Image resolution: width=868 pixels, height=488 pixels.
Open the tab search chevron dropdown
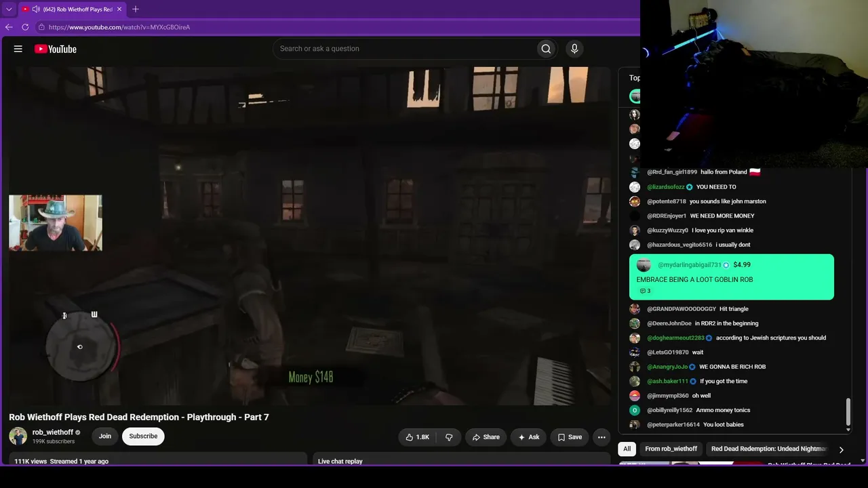tap(9, 9)
